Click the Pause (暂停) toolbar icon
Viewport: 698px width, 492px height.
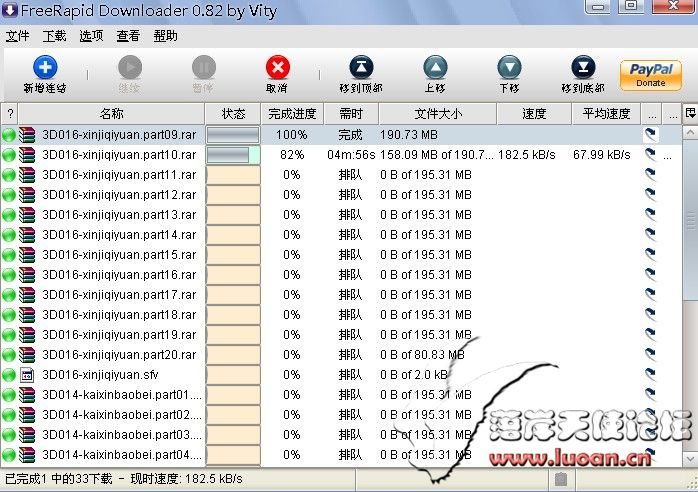point(203,67)
